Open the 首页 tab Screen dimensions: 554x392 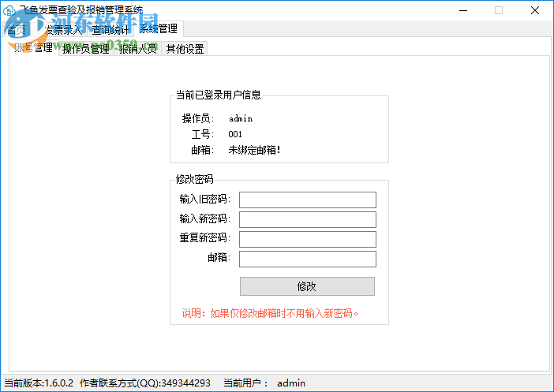17,30
